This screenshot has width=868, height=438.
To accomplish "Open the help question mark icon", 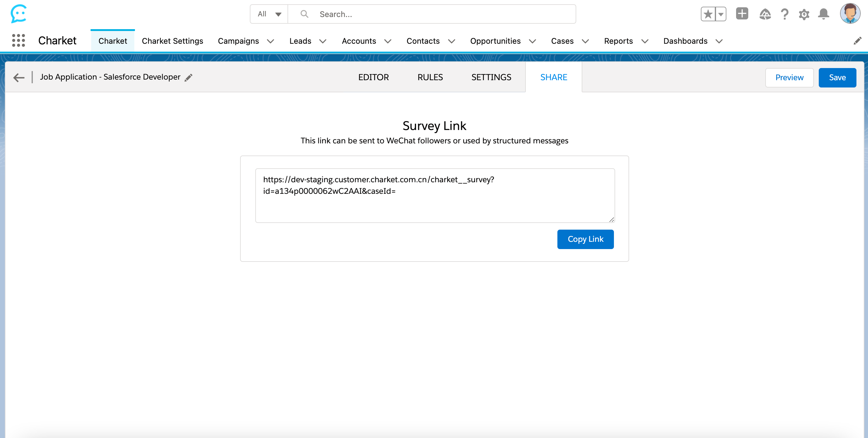I will [784, 14].
